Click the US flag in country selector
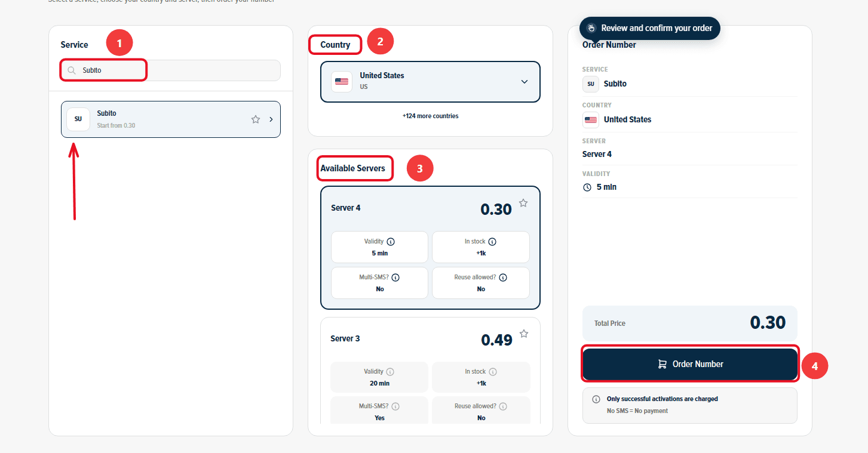 (x=342, y=81)
